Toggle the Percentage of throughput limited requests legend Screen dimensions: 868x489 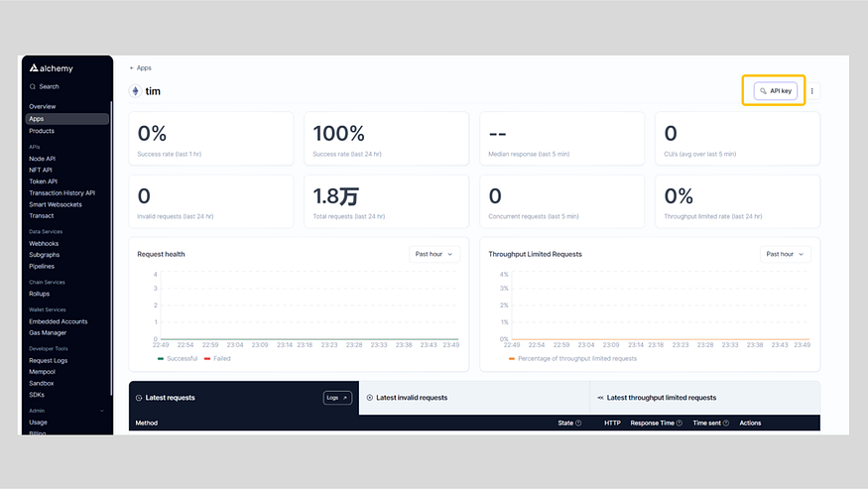click(572, 359)
